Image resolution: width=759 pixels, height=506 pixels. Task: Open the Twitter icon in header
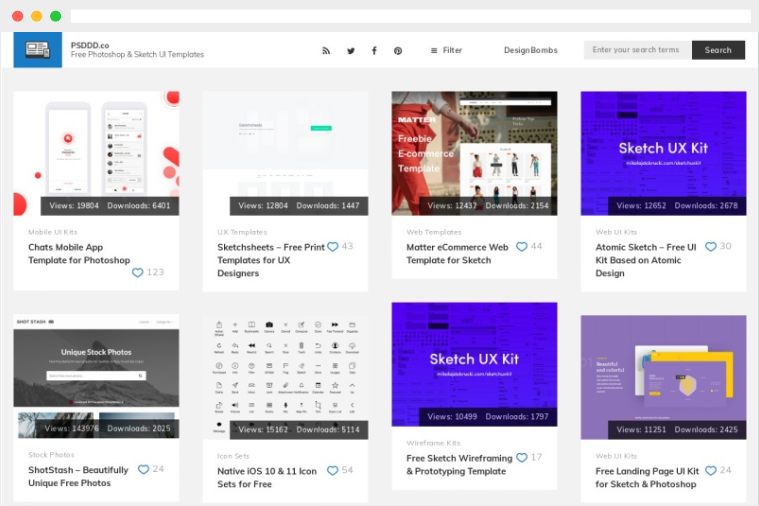point(351,50)
